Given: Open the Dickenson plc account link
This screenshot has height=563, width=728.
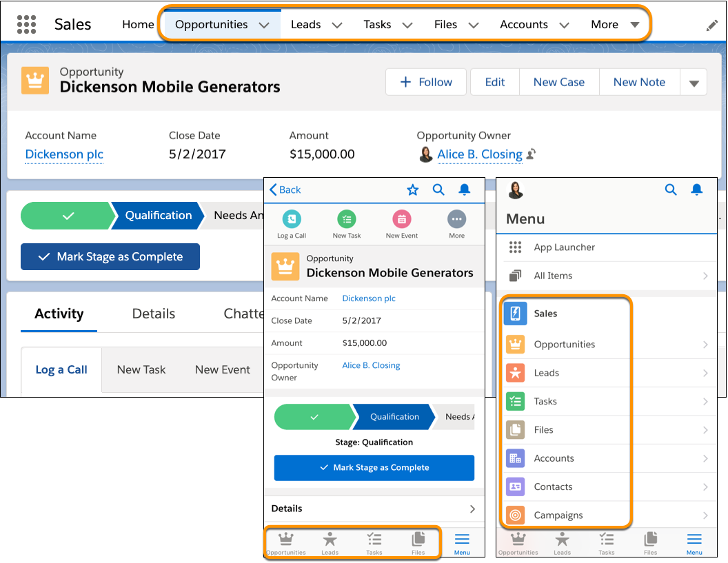Looking at the screenshot, I should (64, 154).
